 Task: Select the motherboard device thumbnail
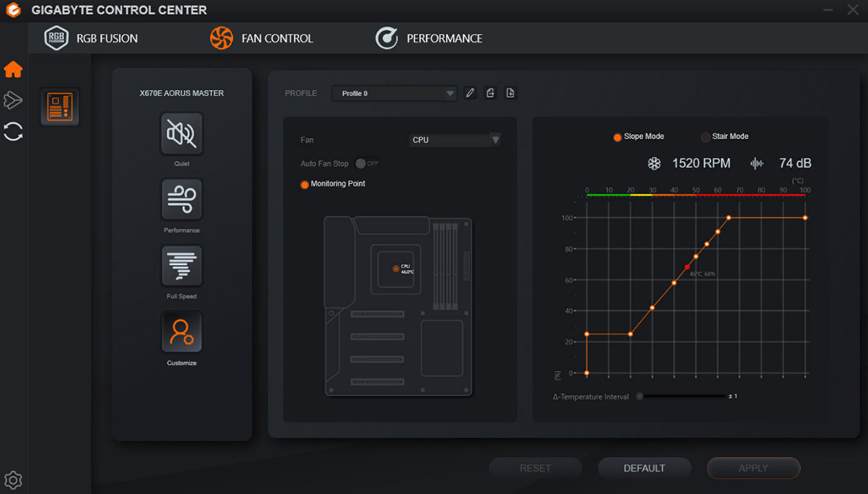click(x=60, y=107)
